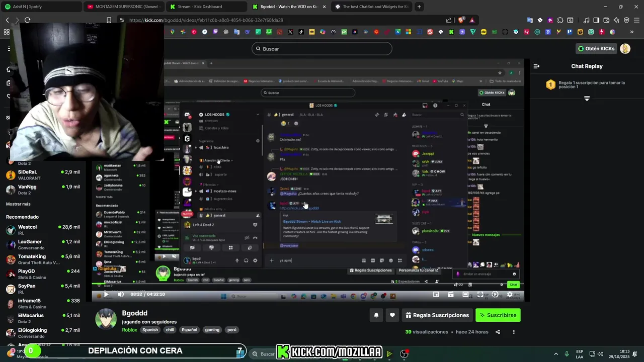Toggle theater mode in the video player
This screenshot has width=644, height=362.
pyautogui.click(x=465, y=295)
